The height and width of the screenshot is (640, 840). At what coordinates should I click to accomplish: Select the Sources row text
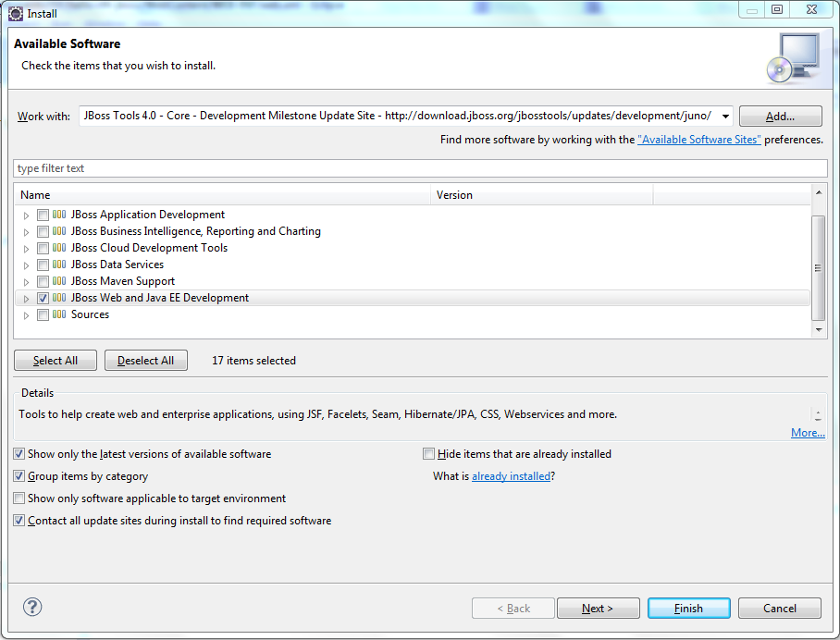coord(90,314)
